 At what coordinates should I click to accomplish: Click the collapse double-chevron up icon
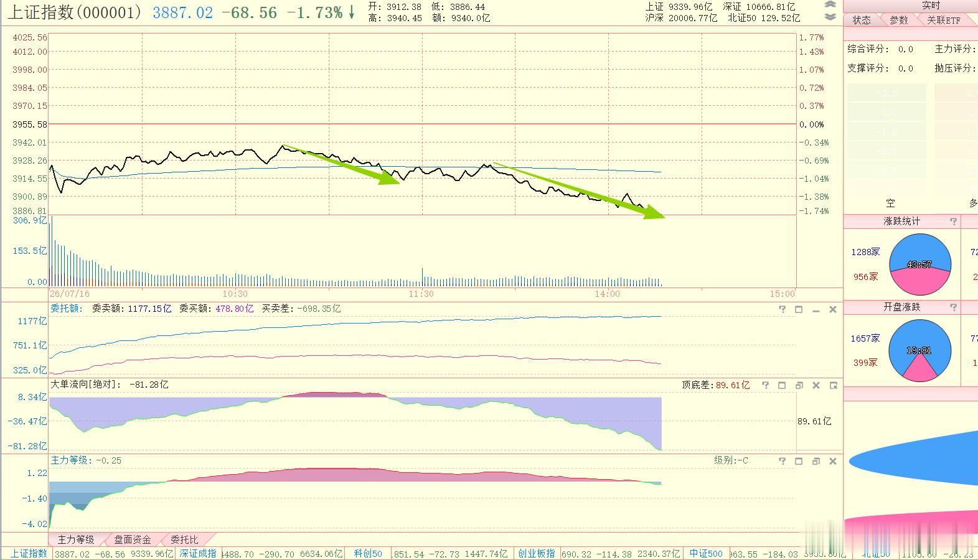830,5
